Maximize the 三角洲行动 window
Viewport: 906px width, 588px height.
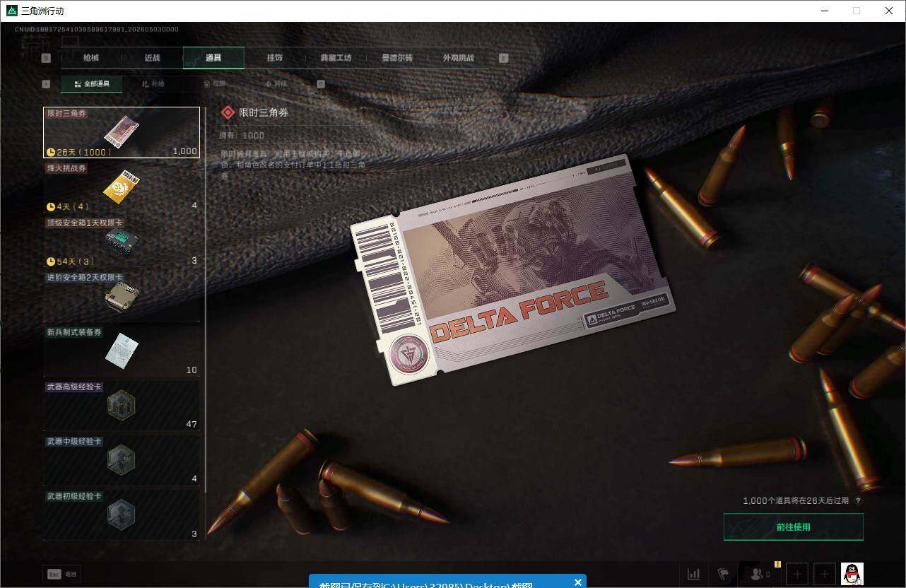857,11
